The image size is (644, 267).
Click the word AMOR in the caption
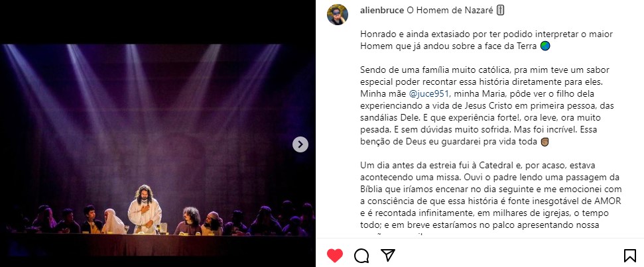[608, 201]
